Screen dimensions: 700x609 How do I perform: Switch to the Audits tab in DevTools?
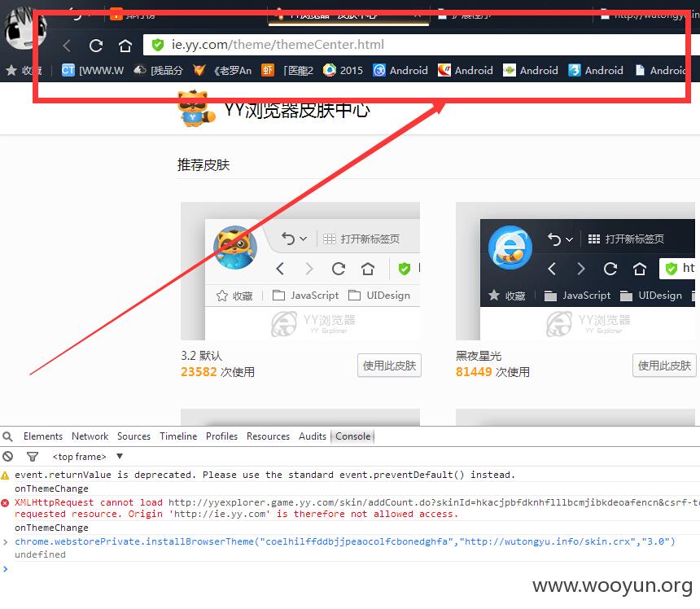tap(312, 436)
